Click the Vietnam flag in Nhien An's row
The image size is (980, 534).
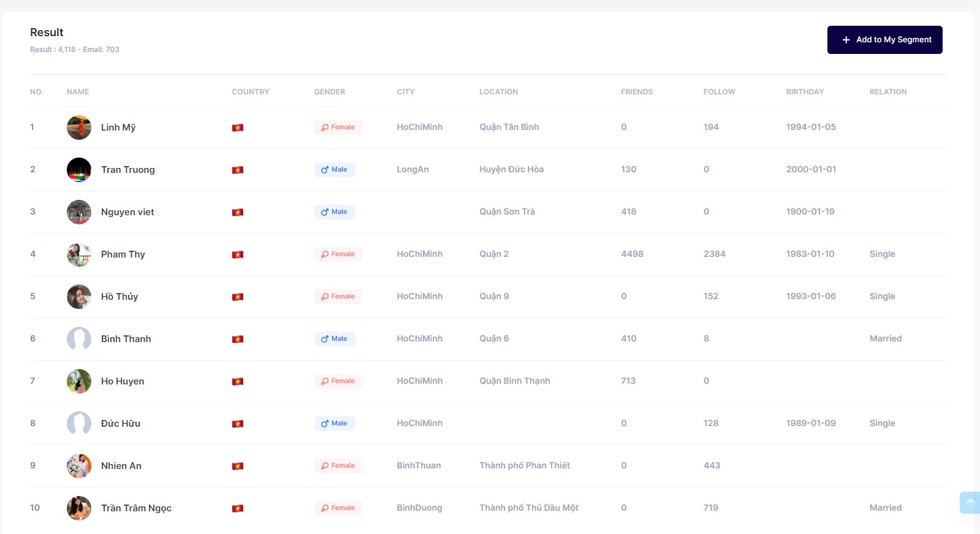pyautogui.click(x=238, y=466)
